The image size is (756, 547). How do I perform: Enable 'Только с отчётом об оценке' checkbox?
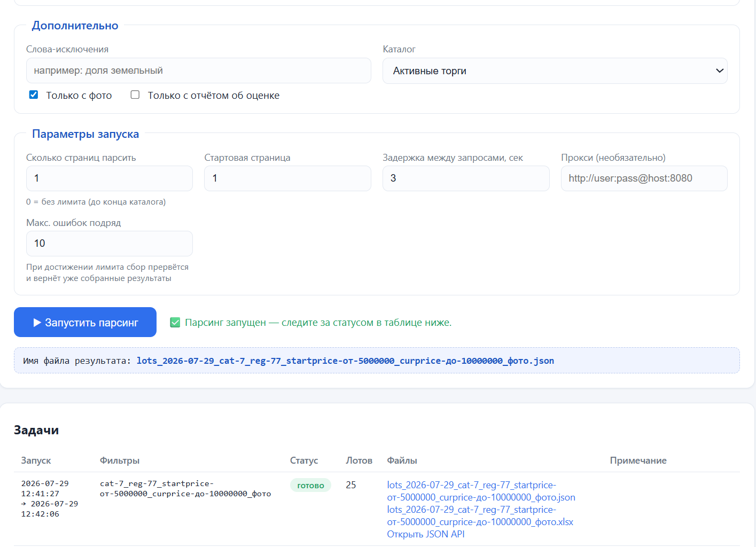click(135, 95)
